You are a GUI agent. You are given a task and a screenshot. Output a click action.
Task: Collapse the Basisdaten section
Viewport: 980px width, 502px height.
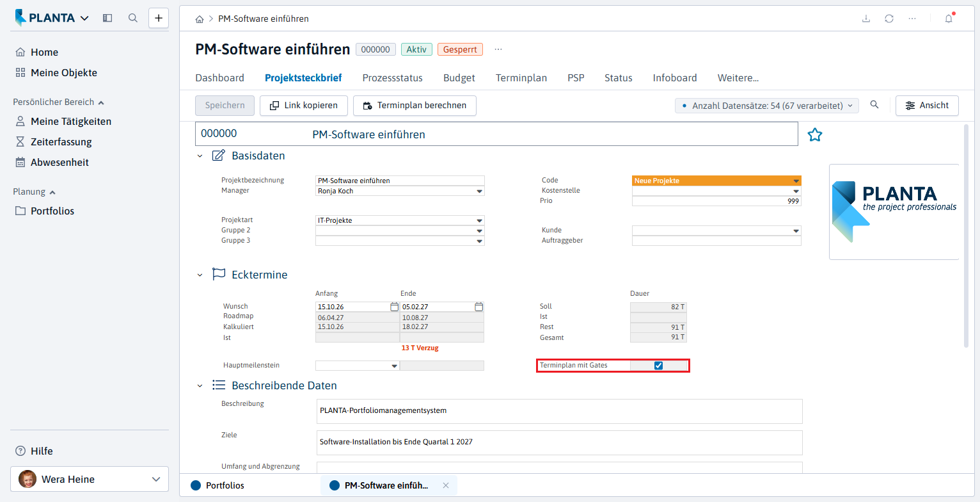(200, 156)
